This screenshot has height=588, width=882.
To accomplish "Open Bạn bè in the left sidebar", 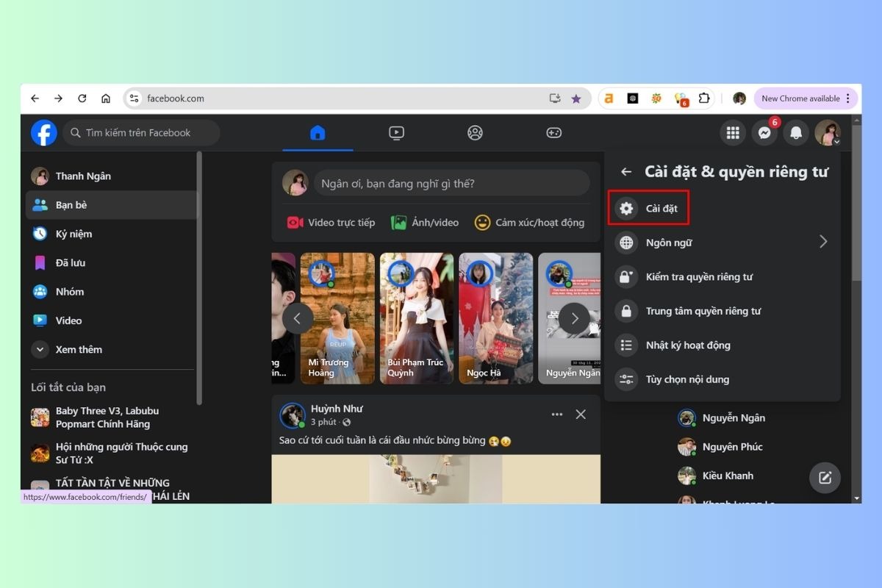I will click(112, 205).
